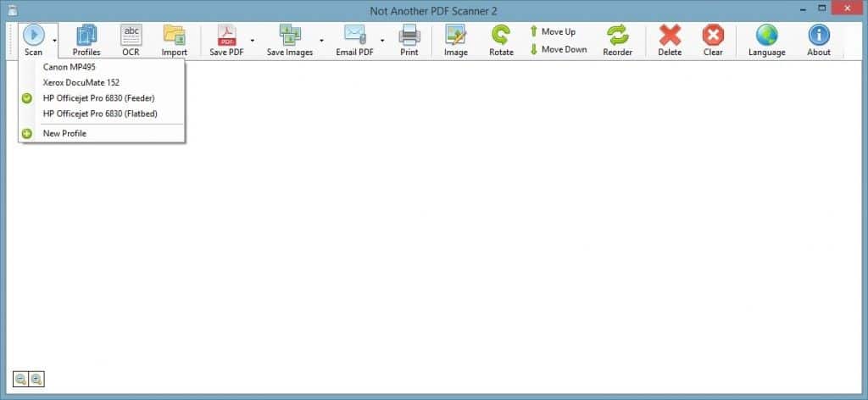Choose Xerox DocuMate 152 from the list
Image resolution: width=868 pixels, height=400 pixels.
pos(81,82)
